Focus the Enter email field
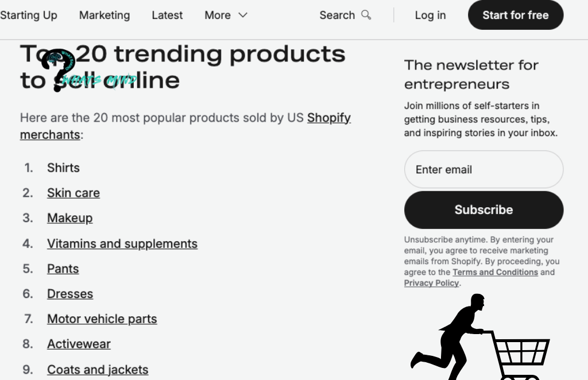 [483, 169]
